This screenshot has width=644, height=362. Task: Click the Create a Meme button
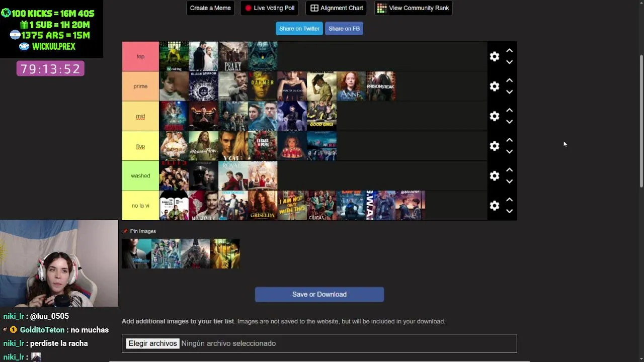210,8
